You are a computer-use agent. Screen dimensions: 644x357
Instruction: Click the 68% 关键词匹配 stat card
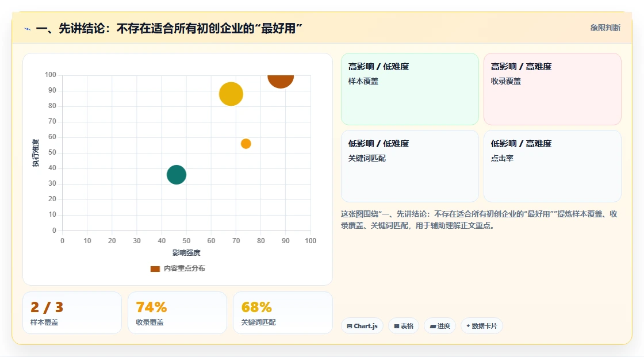click(282, 313)
